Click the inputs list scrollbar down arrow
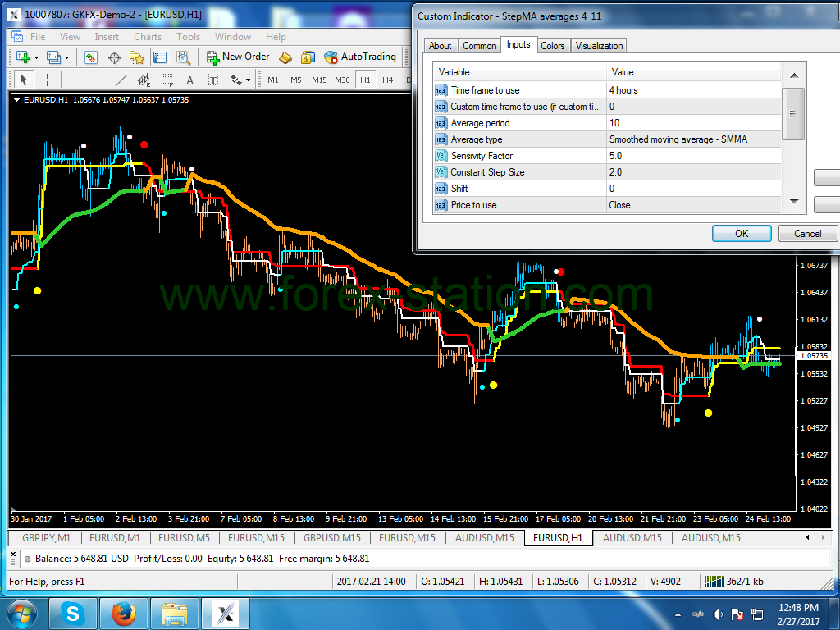The image size is (840, 630). point(793,201)
